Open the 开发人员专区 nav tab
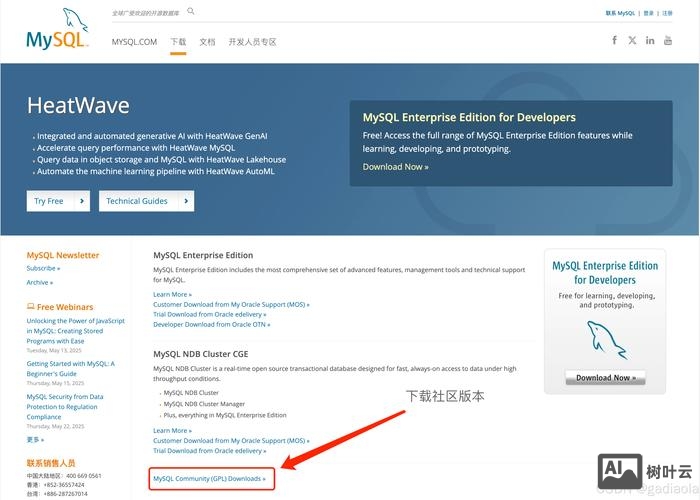700x500 pixels. (253, 42)
